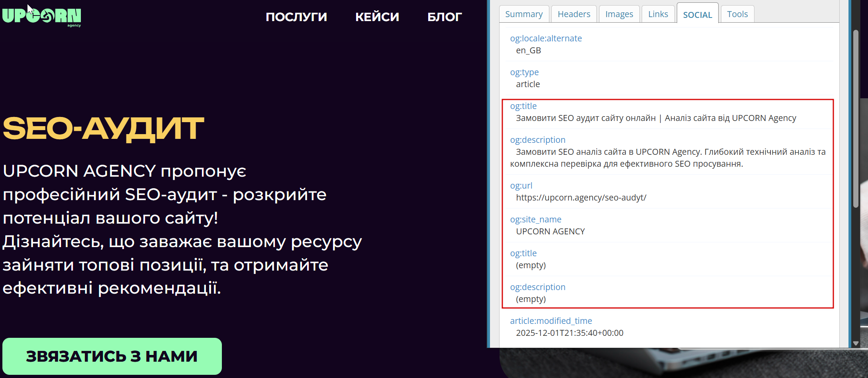Click the og:locale:alternate label

(546, 38)
